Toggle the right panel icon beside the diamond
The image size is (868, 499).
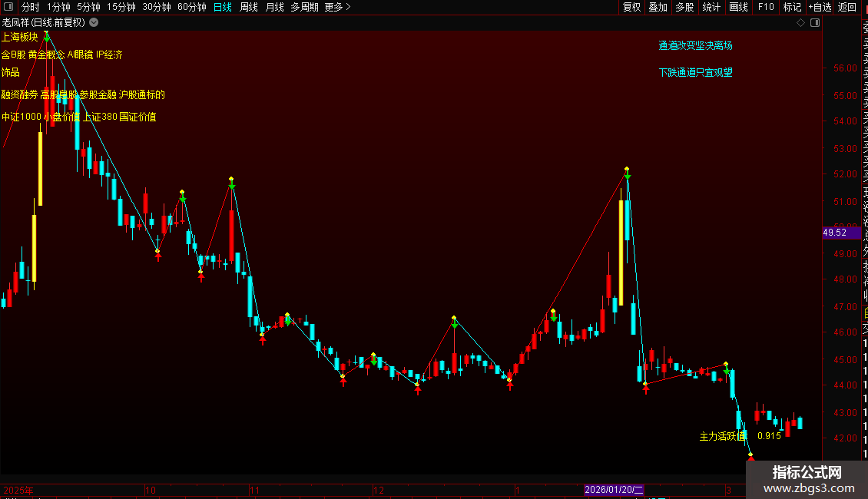click(815, 23)
